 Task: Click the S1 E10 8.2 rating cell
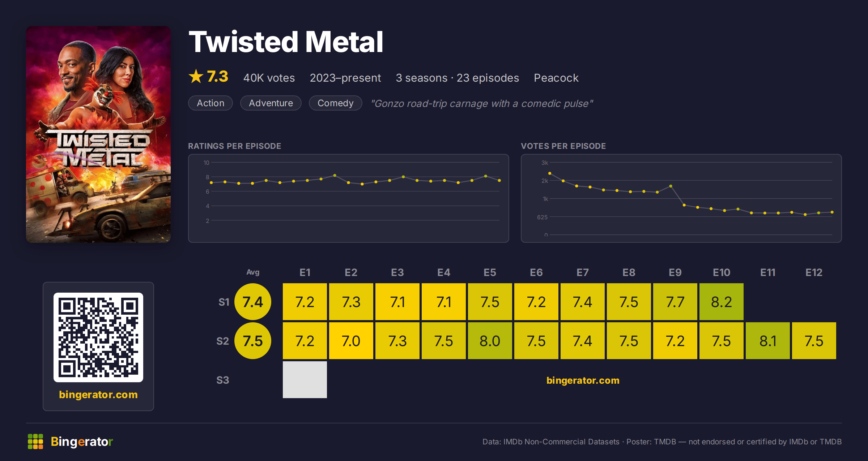[722, 302]
